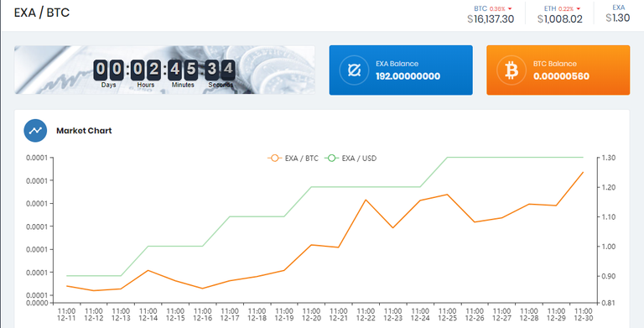Select the 12-30 orange line peak point
Image resolution: width=644 pixels, height=328 pixels.
point(584,172)
